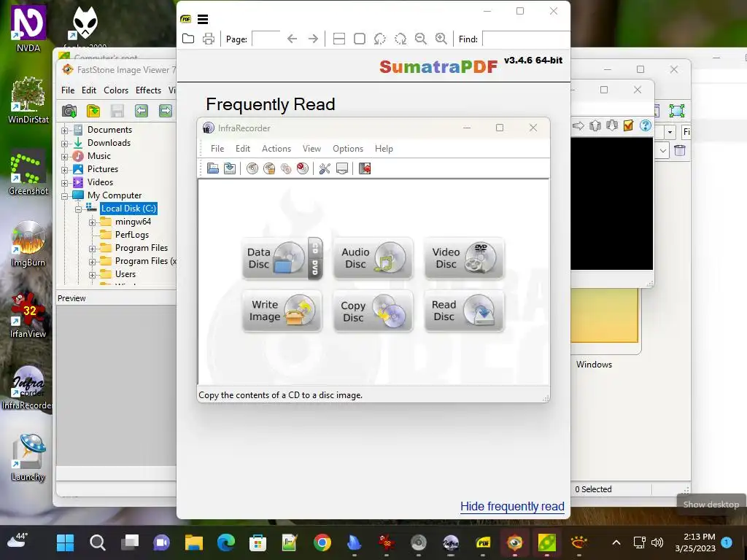Collapse the My Computer tree node
This screenshot has width=747, height=560.
64,196
